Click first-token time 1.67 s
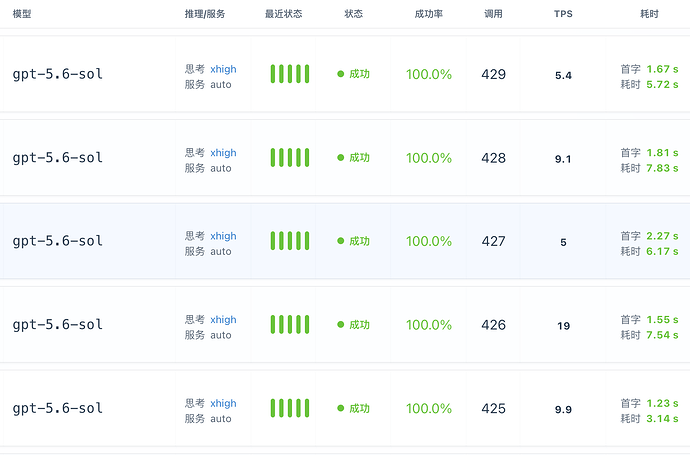The image size is (690, 455). click(x=662, y=69)
